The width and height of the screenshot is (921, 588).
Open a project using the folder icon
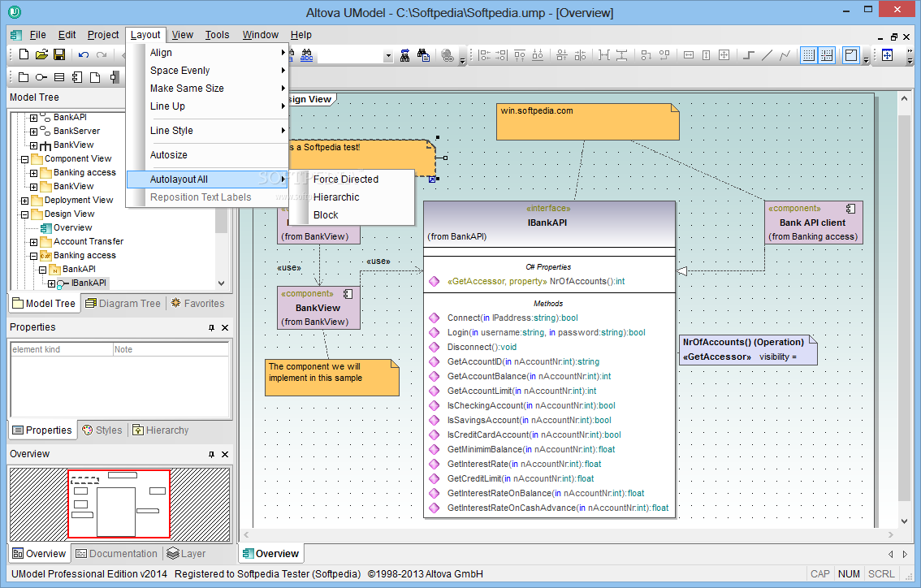[x=41, y=54]
